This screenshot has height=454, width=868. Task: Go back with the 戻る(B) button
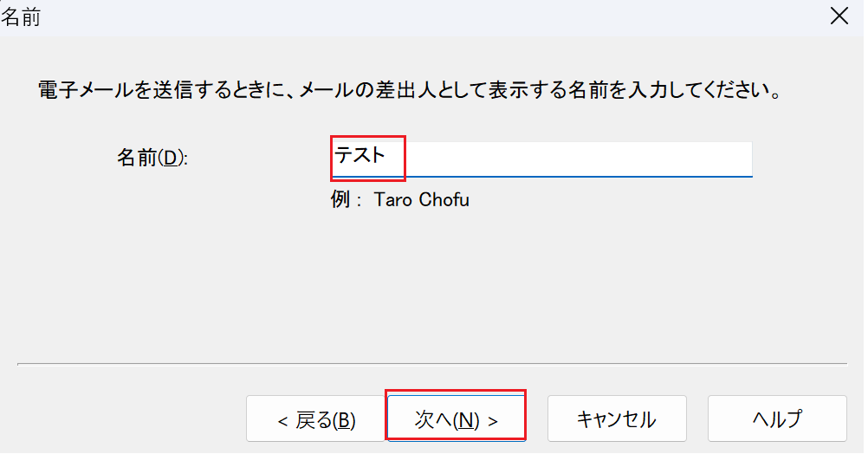tap(316, 420)
